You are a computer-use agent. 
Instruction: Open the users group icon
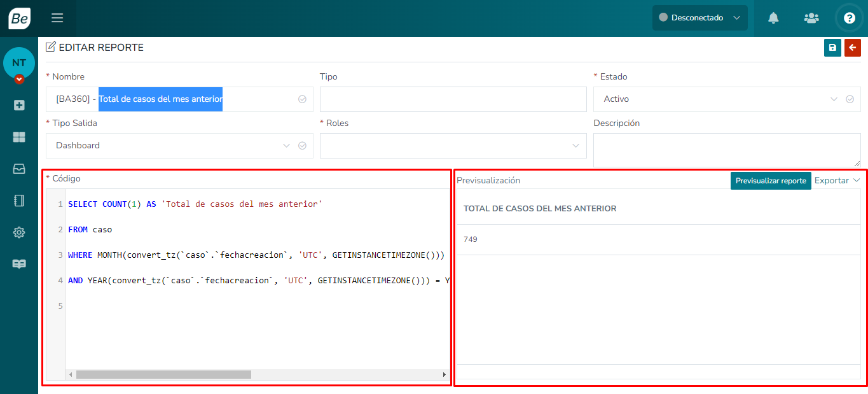coord(811,18)
